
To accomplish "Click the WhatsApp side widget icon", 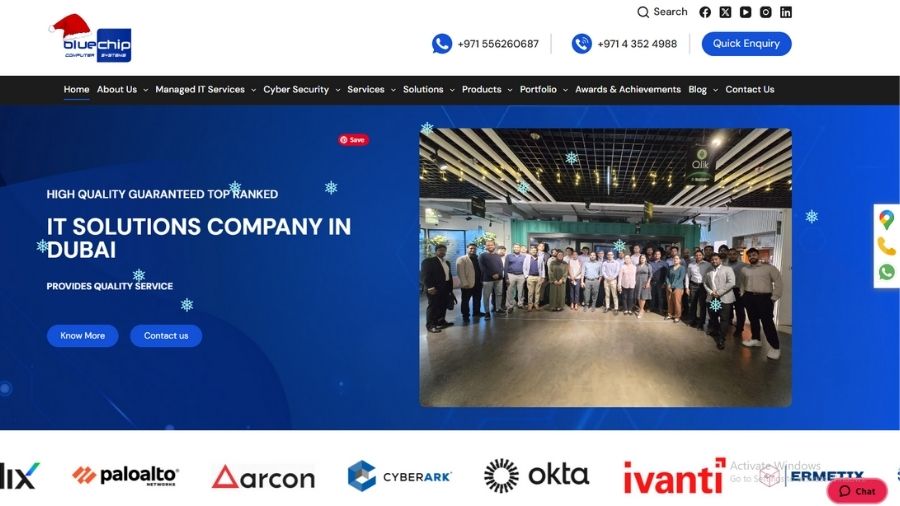I will (x=887, y=271).
